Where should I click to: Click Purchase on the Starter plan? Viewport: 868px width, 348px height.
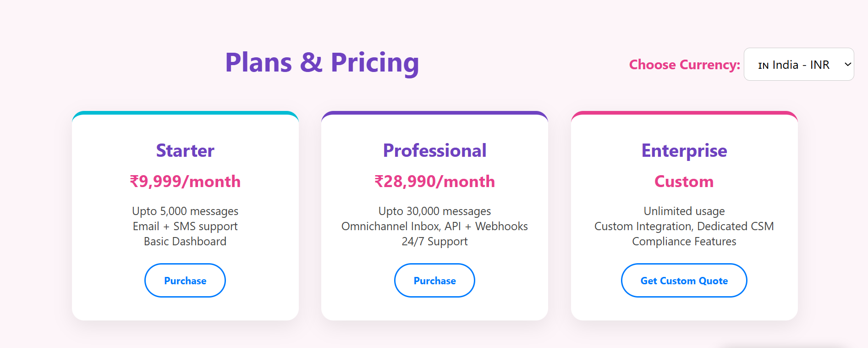185,281
